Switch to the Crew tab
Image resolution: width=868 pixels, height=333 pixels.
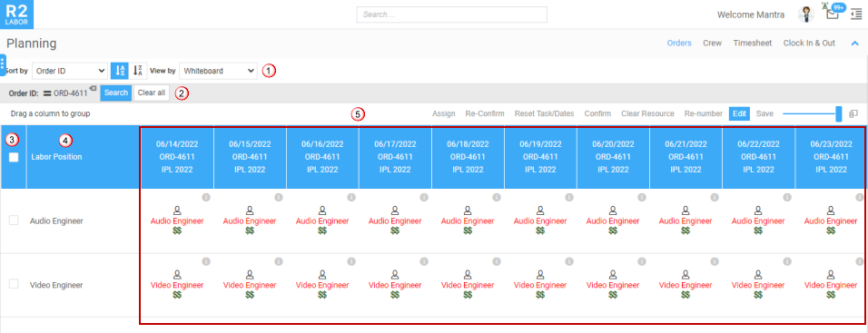pyautogui.click(x=713, y=43)
